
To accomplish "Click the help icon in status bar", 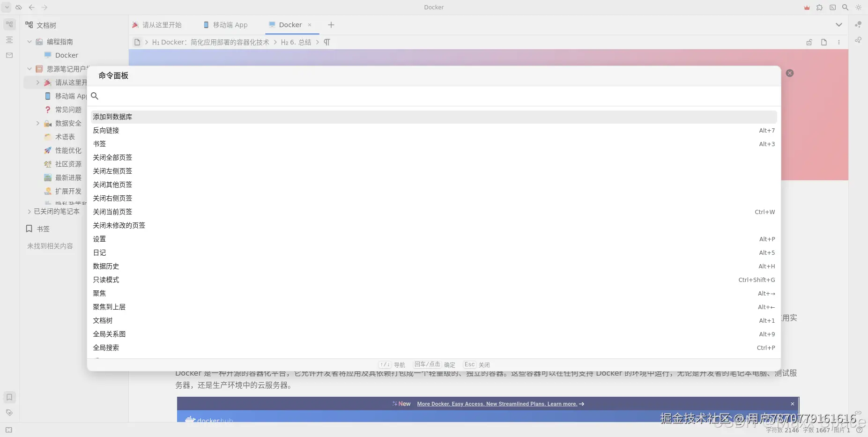I will click(x=860, y=430).
